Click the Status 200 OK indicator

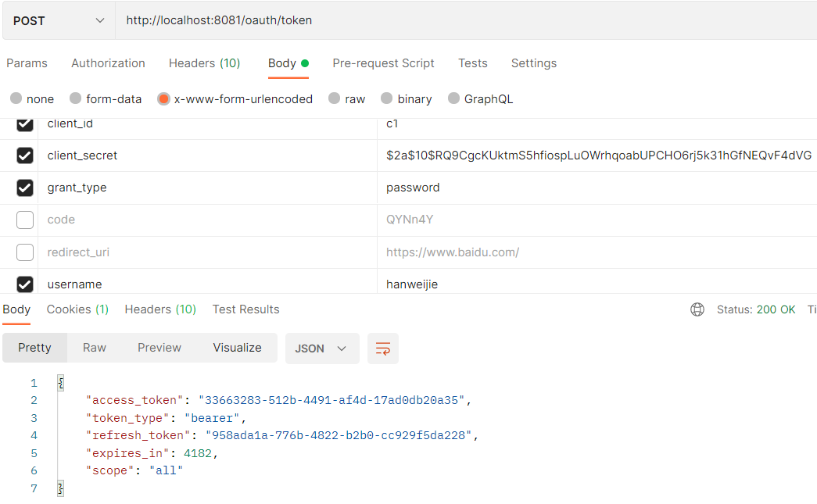click(756, 309)
